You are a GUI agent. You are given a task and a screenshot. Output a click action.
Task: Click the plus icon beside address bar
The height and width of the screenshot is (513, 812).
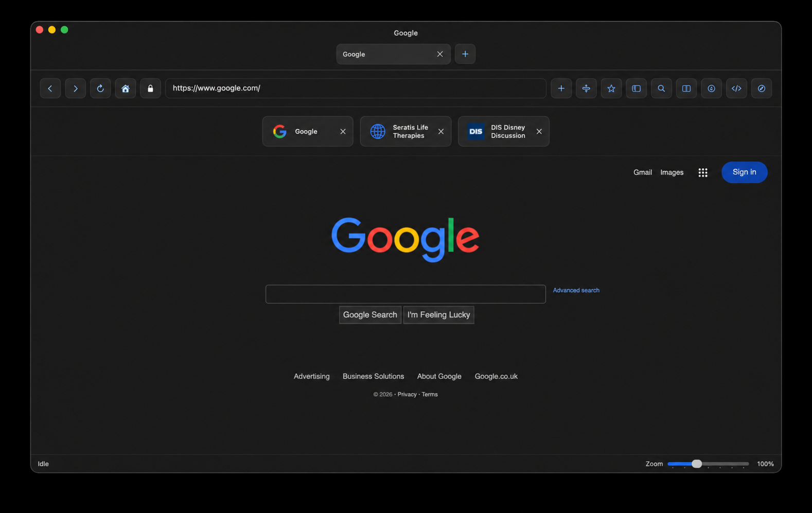(x=561, y=89)
